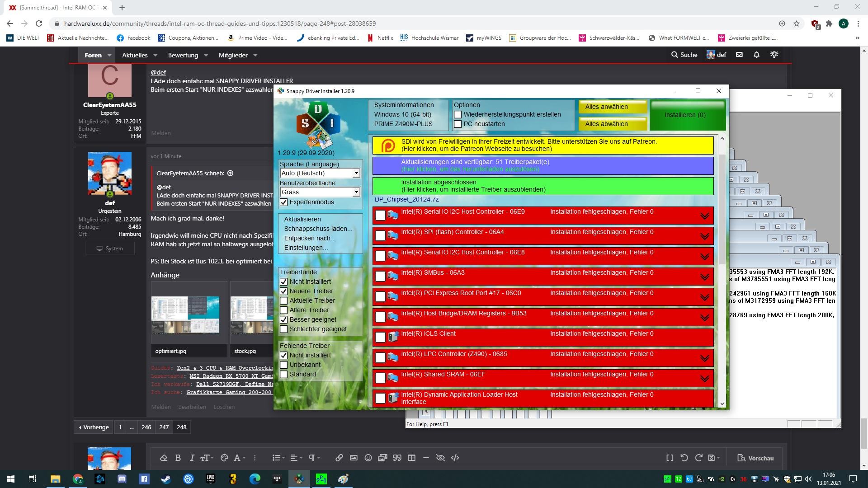
Task: Click Patreon logo icon in yellow banner
Action: 387,145
